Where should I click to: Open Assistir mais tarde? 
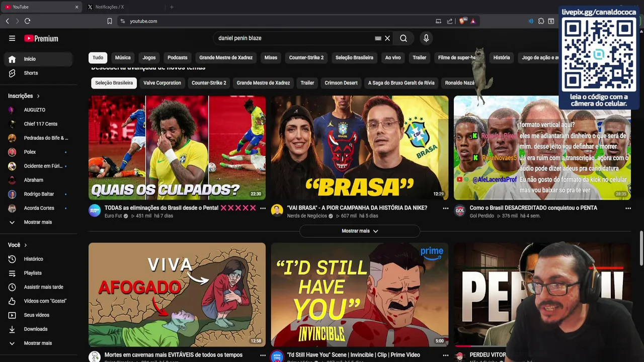coord(38,287)
